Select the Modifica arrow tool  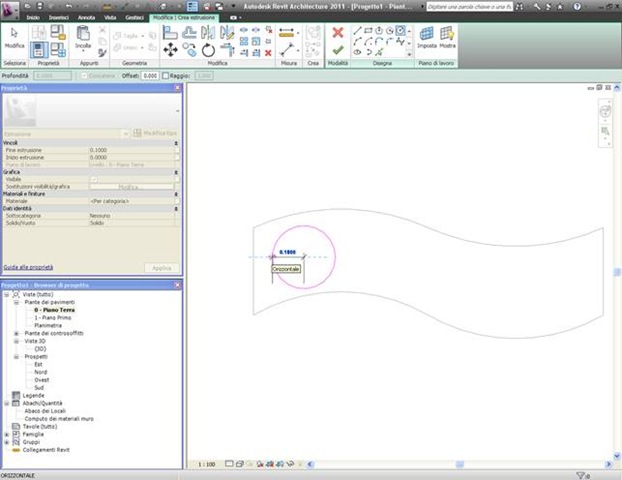click(x=14, y=36)
